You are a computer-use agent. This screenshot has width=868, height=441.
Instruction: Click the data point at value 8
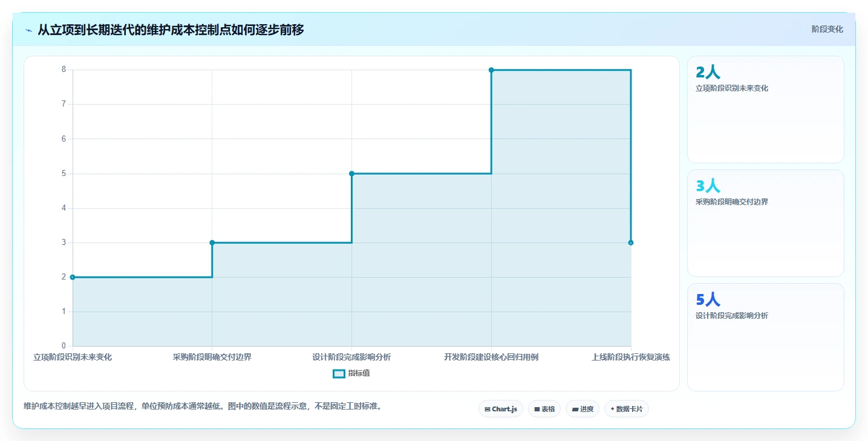point(491,70)
